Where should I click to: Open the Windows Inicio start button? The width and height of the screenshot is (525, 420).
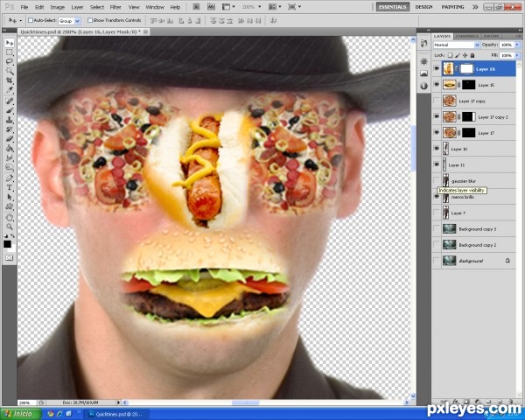click(x=21, y=414)
